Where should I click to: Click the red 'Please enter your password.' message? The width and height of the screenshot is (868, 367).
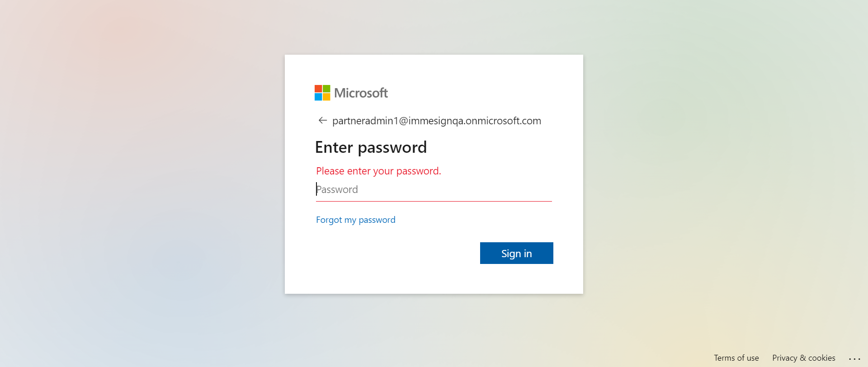point(378,171)
